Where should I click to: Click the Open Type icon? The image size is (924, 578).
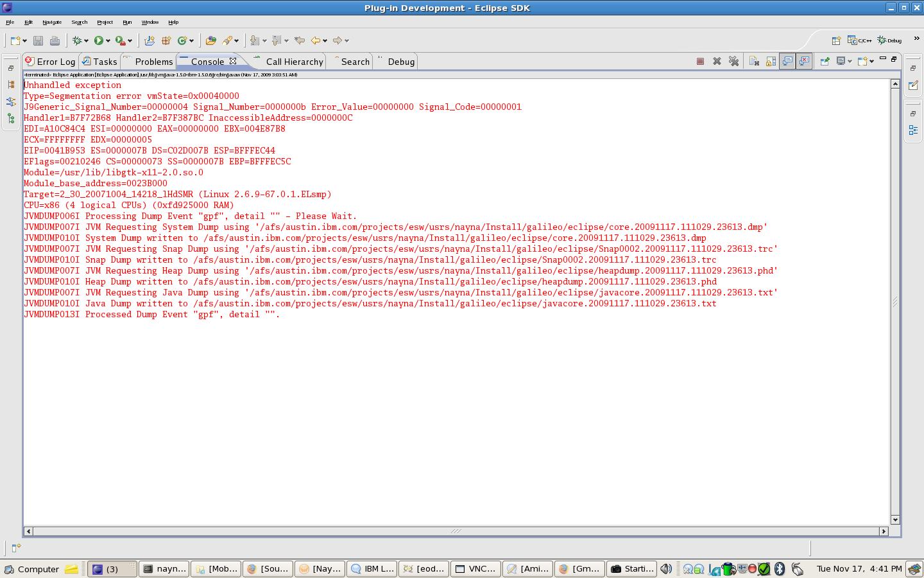point(210,40)
